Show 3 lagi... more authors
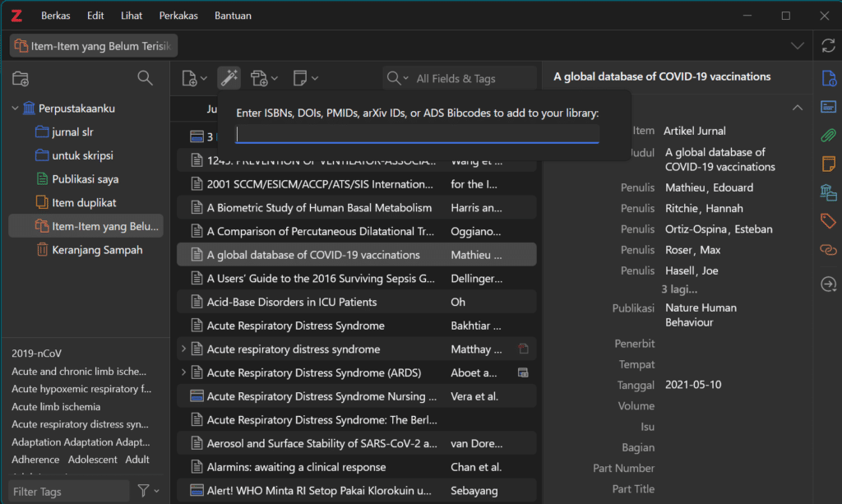The height and width of the screenshot is (504, 842). tap(679, 289)
